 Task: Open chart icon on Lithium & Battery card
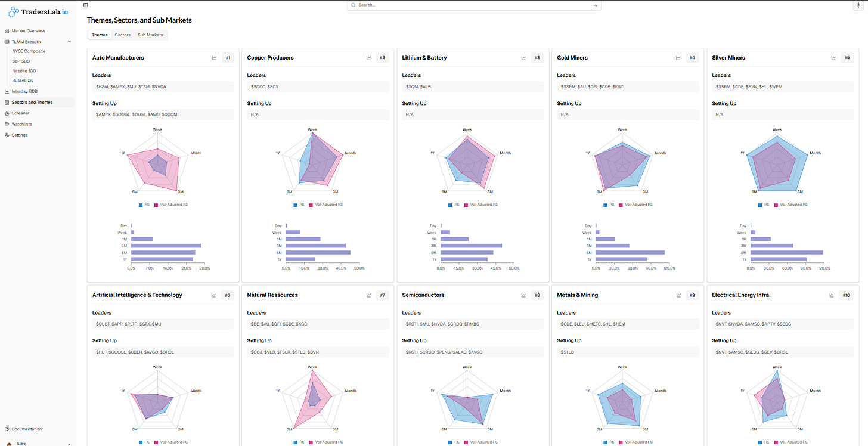524,58
